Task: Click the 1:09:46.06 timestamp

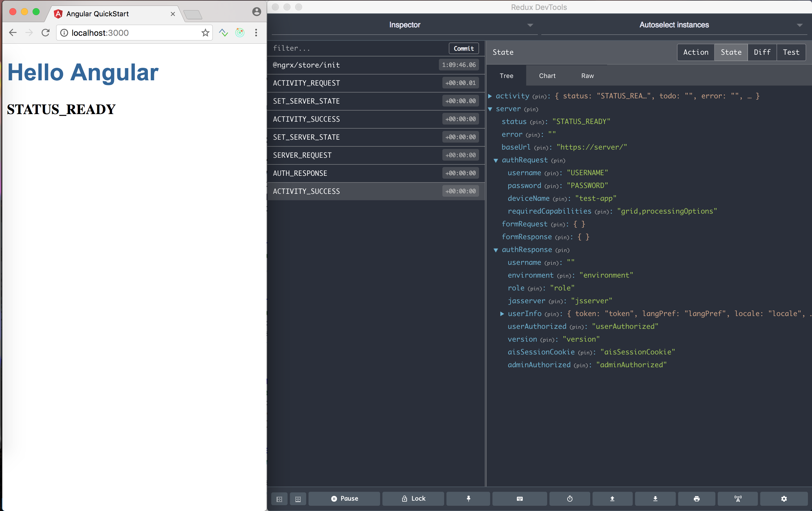Action: [459, 65]
